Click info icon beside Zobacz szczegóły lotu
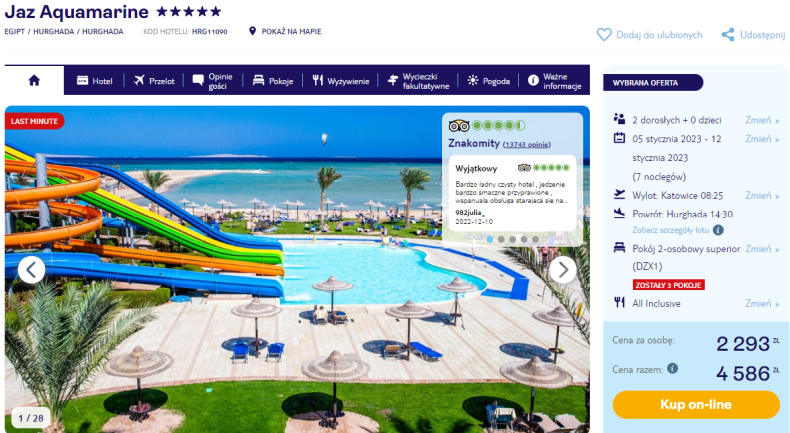790x433 pixels. (x=718, y=230)
